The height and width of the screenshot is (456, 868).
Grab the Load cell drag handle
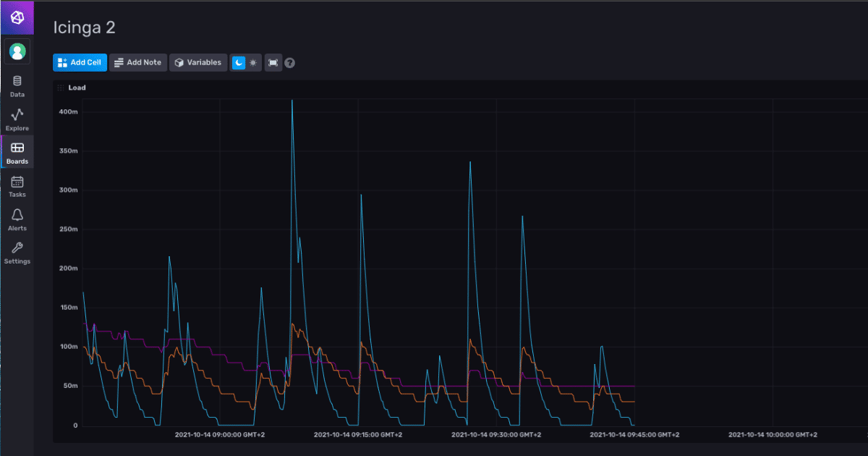[x=61, y=87]
